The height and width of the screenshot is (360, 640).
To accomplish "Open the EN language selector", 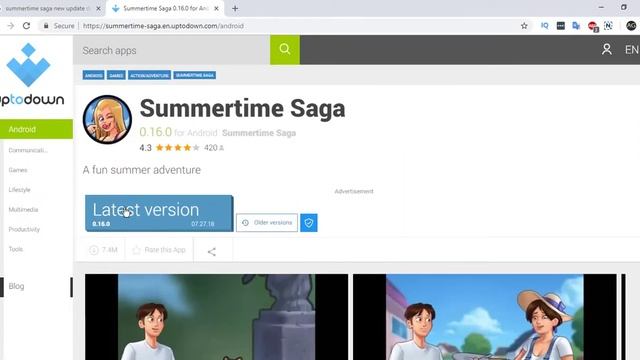I will tap(631, 50).
